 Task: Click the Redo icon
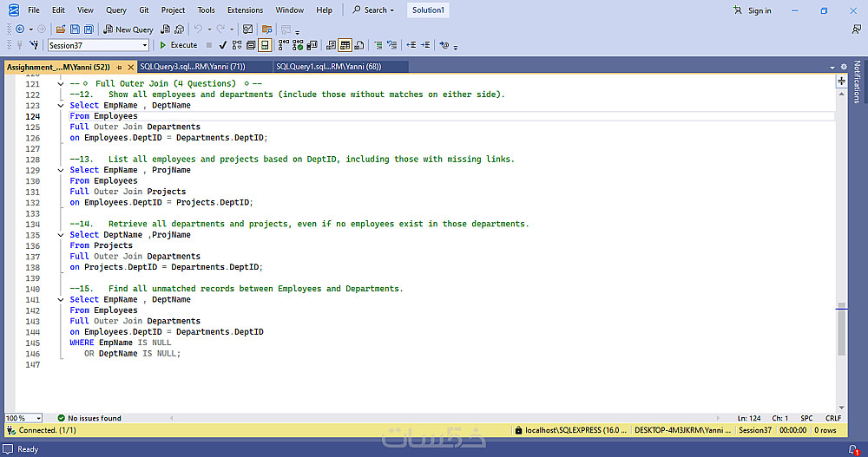click(220, 29)
